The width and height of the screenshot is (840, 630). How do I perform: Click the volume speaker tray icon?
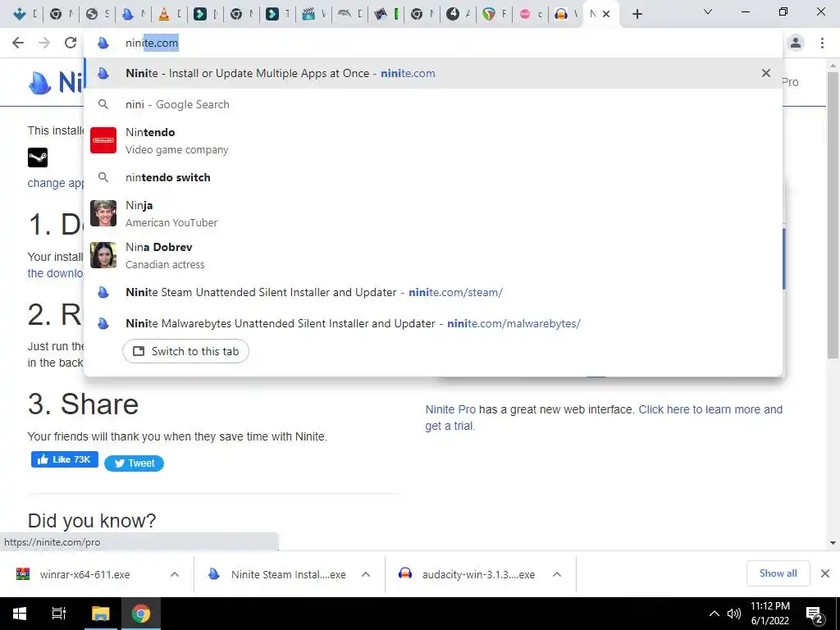coord(733,614)
